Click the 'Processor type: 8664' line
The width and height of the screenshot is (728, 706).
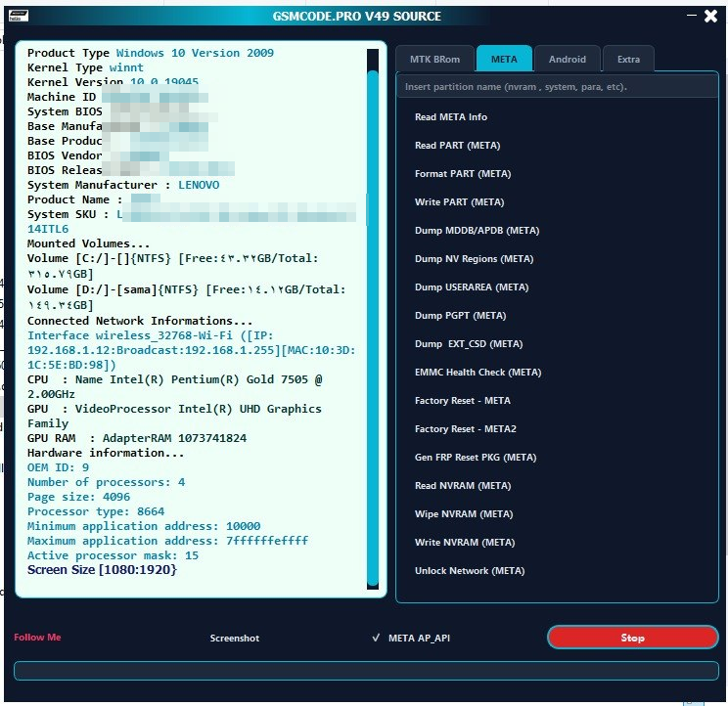[x=96, y=511]
